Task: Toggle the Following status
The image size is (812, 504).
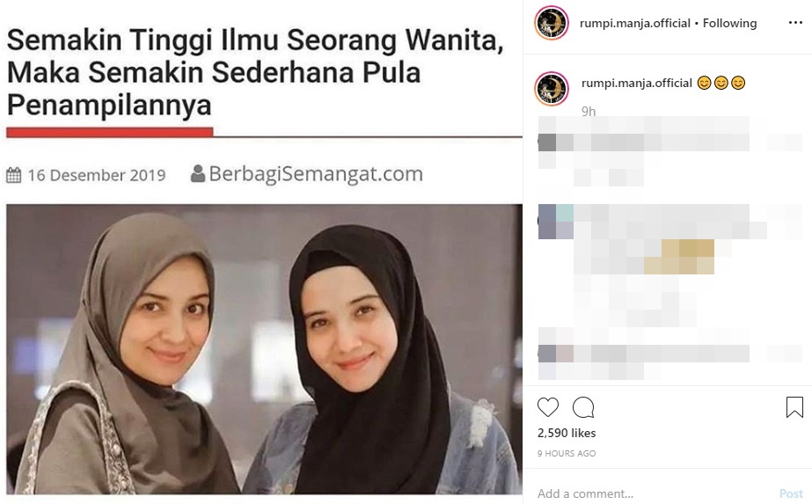Action: tap(729, 24)
